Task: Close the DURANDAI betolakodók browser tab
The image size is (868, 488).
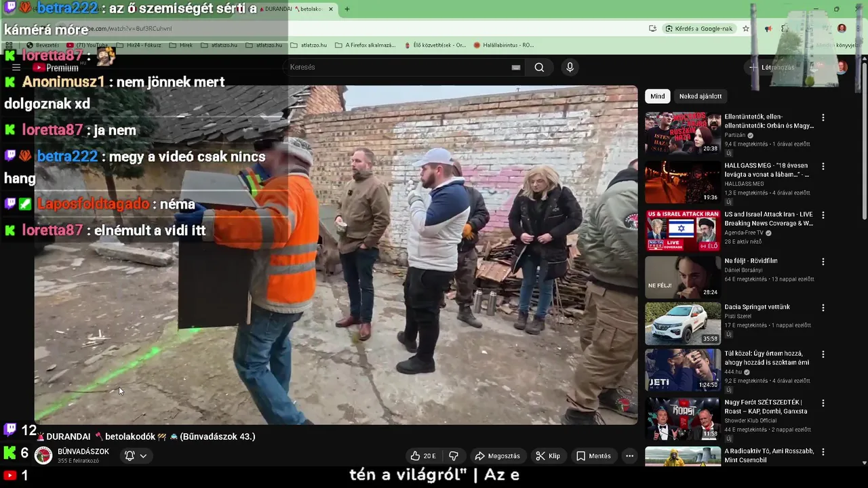Action: point(331,9)
